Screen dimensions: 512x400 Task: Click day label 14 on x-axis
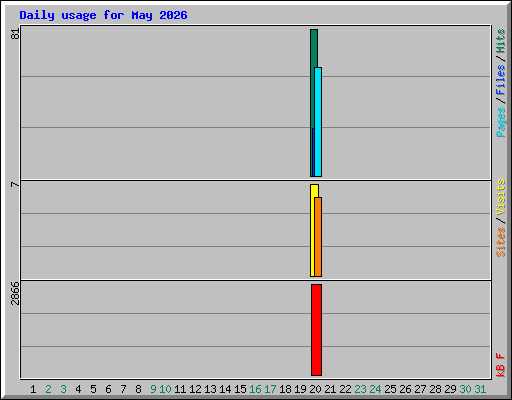[x=225, y=389]
